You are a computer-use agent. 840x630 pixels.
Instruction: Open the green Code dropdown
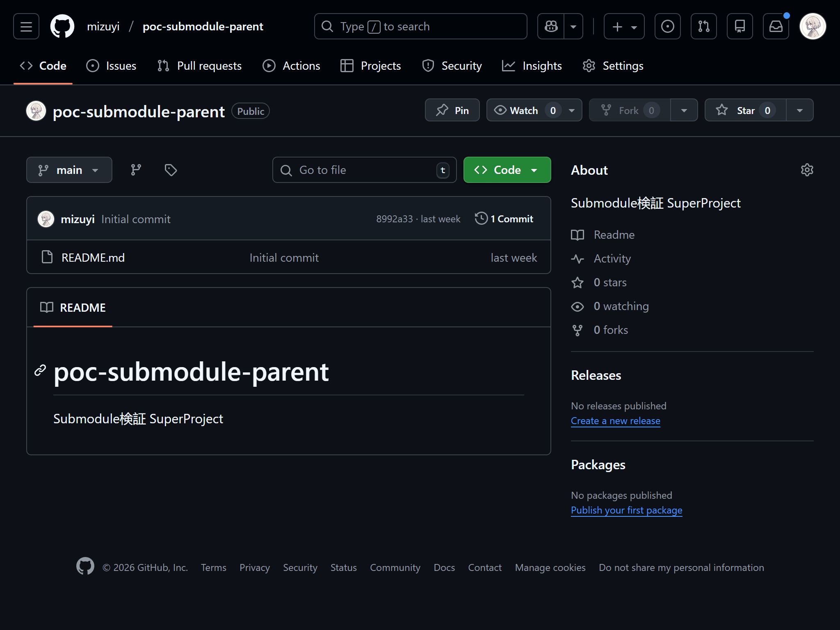[x=507, y=169]
